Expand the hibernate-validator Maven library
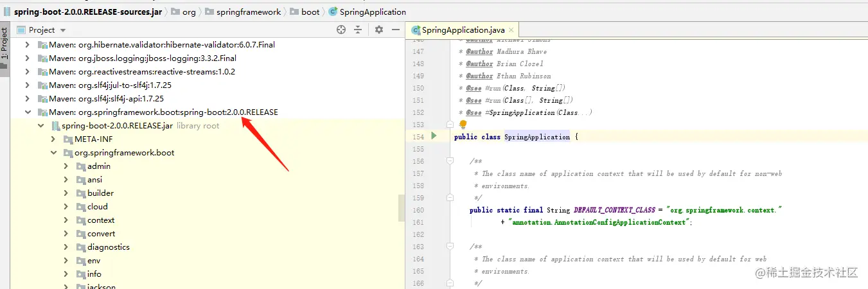This screenshot has width=868, height=289. tap(28, 45)
